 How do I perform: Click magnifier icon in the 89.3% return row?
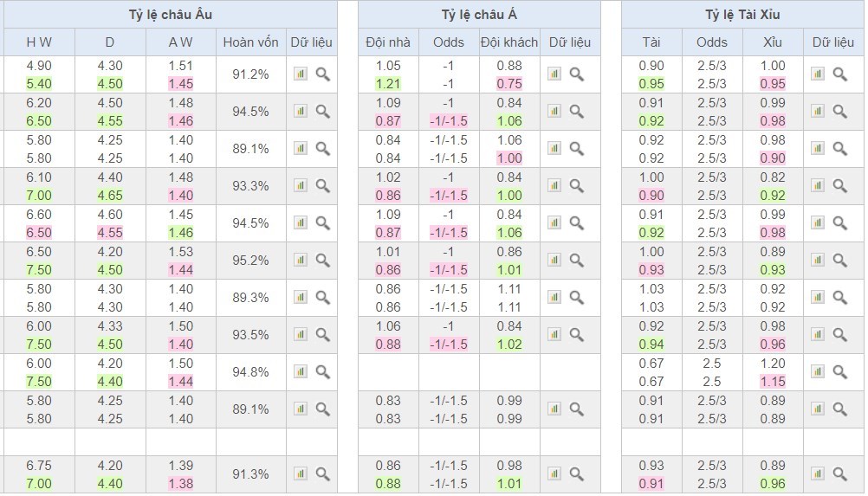tap(322, 298)
